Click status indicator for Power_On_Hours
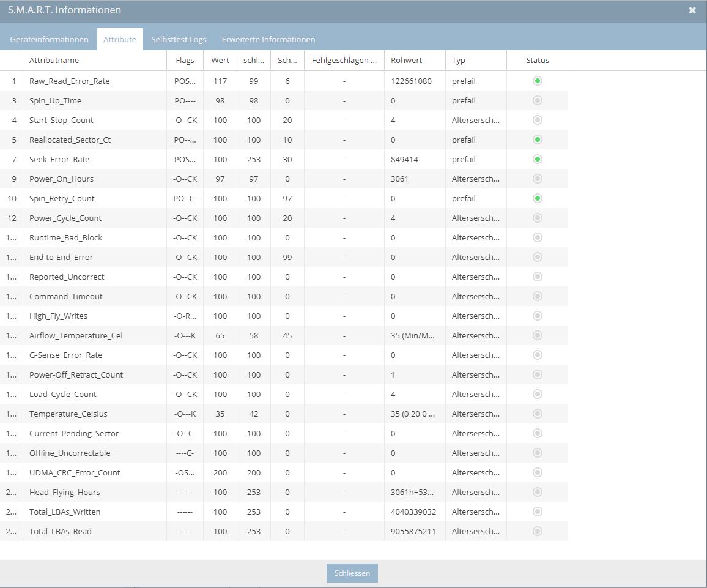The image size is (707, 588). [x=538, y=179]
